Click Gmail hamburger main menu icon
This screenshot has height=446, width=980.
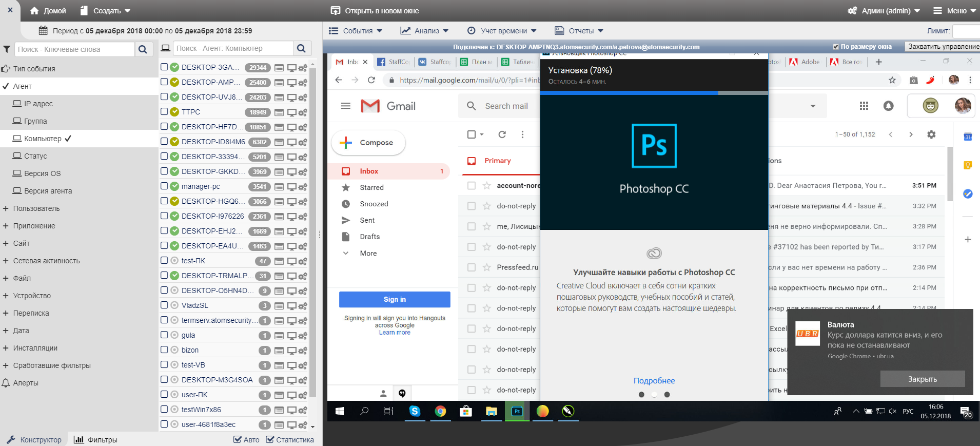click(346, 106)
